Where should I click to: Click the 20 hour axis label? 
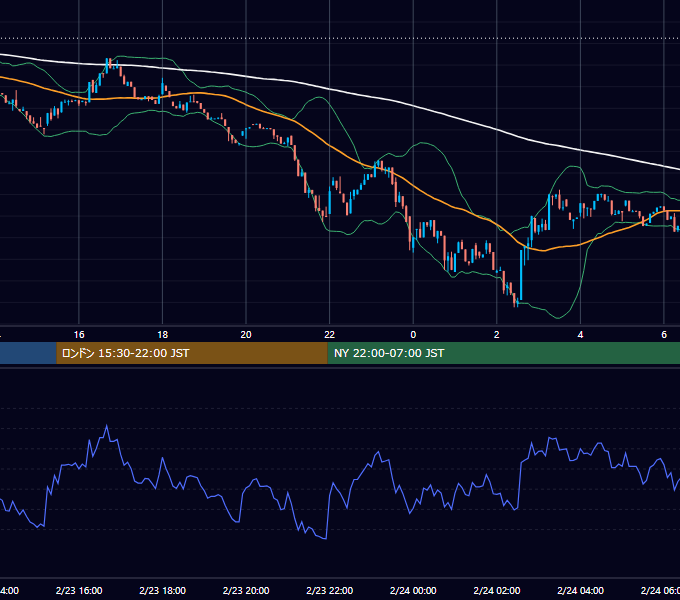246,335
